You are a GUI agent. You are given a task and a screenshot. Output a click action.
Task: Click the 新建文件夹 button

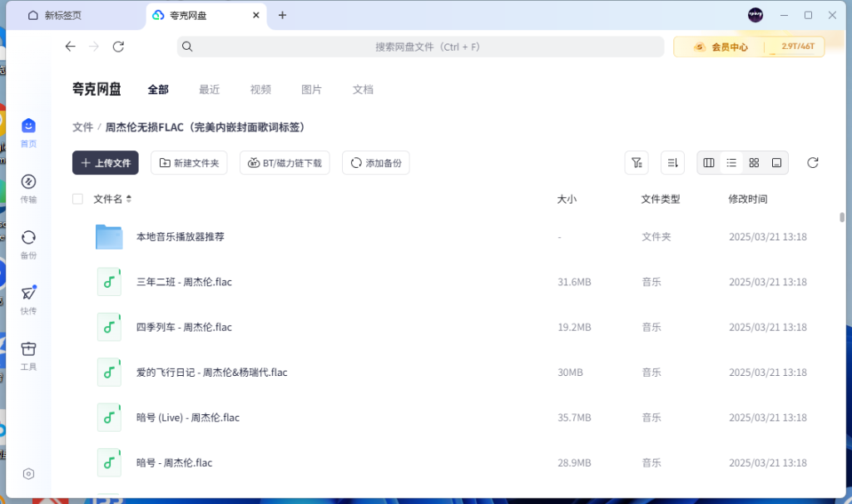[189, 163]
